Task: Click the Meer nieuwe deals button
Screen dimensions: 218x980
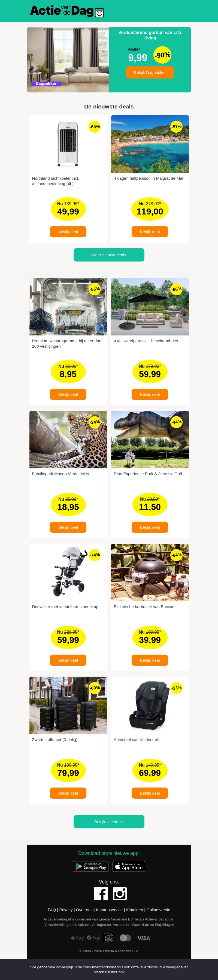Action: click(x=109, y=255)
